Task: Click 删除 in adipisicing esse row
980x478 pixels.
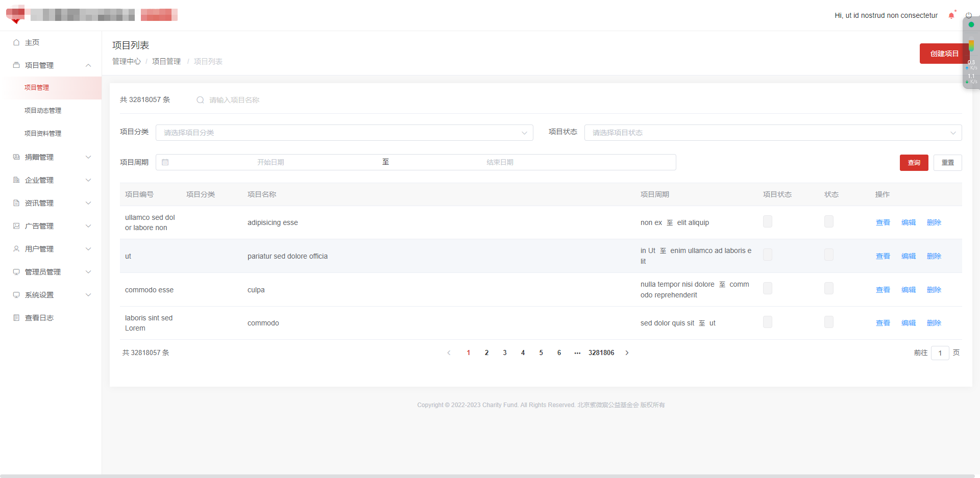Action: coord(934,222)
